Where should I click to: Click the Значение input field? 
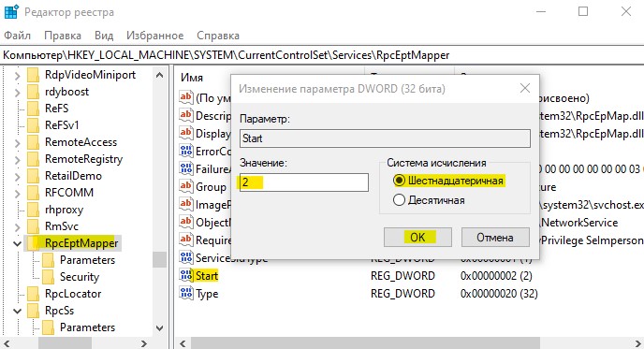click(304, 182)
